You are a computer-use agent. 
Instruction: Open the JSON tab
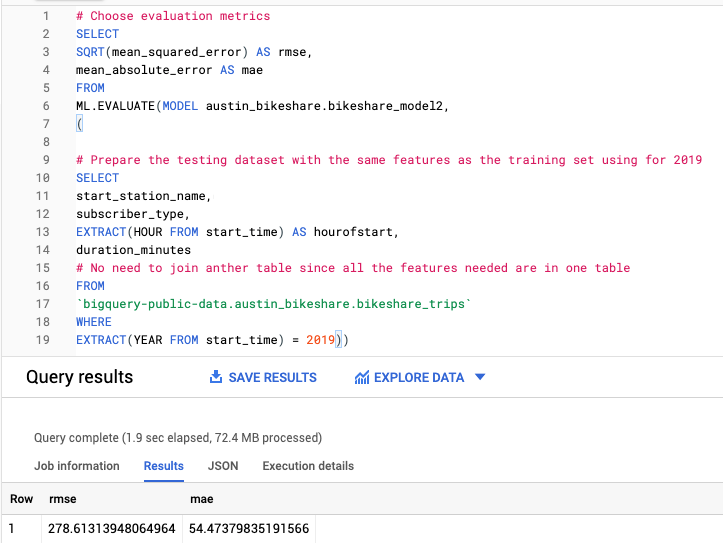223,466
